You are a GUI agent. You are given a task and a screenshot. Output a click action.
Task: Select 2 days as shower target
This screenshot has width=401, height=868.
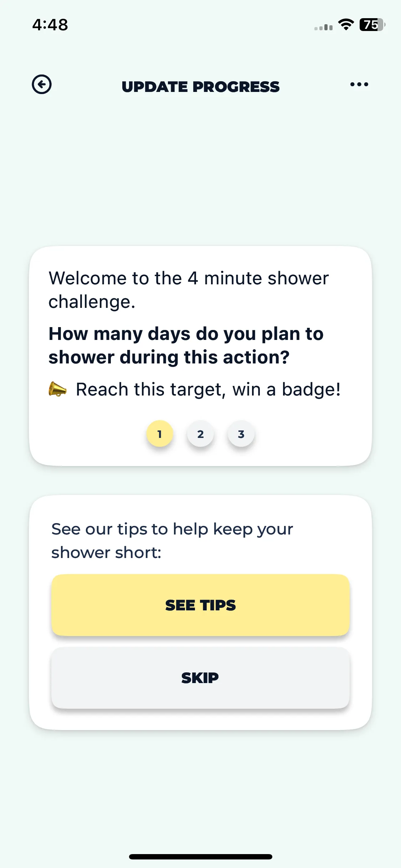tap(200, 434)
